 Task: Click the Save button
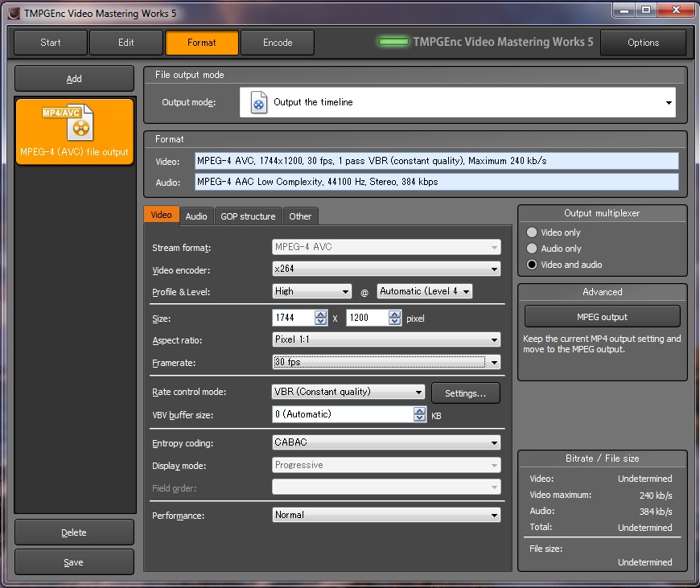(x=74, y=562)
